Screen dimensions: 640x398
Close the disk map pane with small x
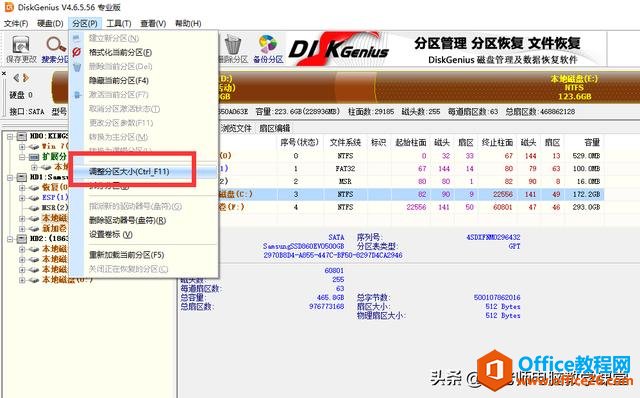tap(4, 73)
